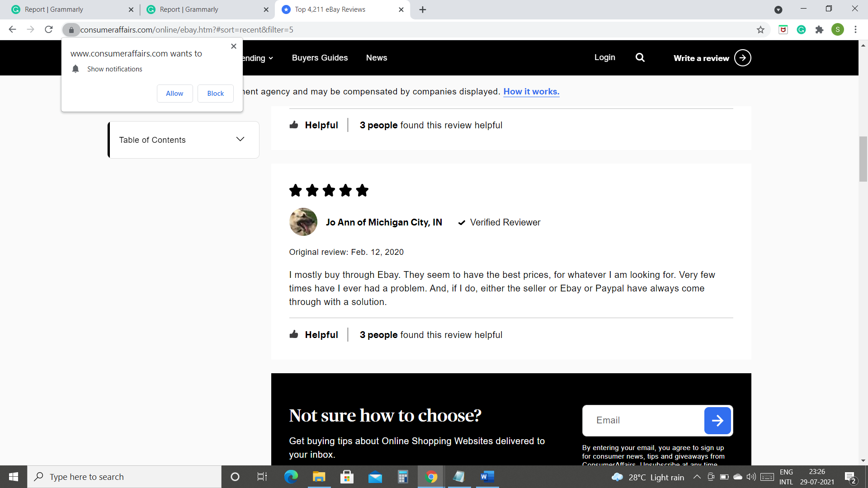The height and width of the screenshot is (488, 868).
Task: Click the browser back arrow
Action: (12, 29)
